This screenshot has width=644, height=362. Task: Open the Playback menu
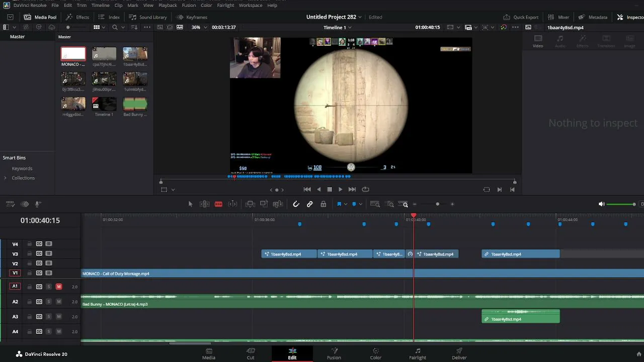[x=168, y=6]
